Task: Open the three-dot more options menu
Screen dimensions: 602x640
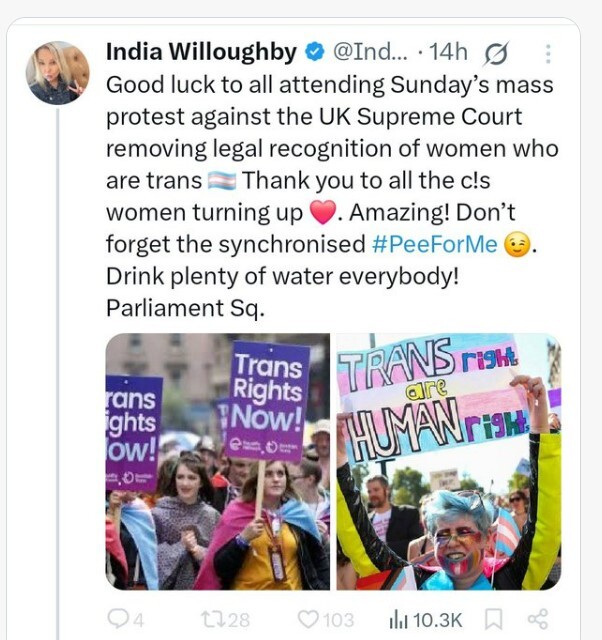Action: click(x=548, y=53)
